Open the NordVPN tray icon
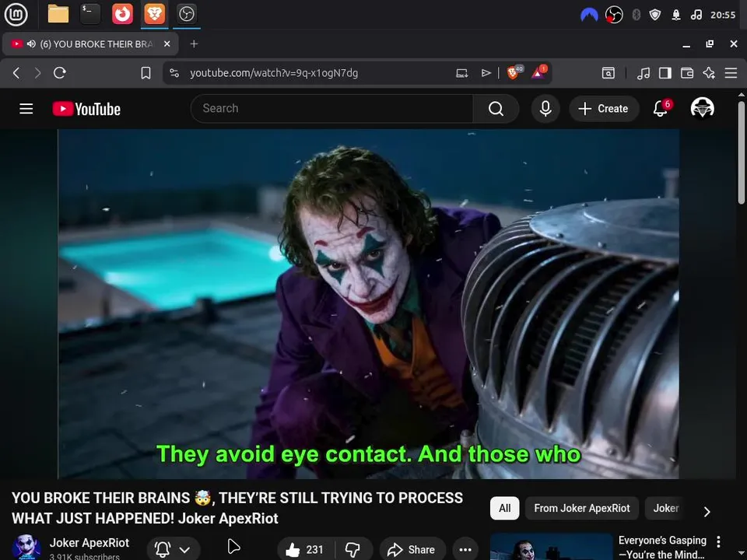 pyautogui.click(x=589, y=15)
